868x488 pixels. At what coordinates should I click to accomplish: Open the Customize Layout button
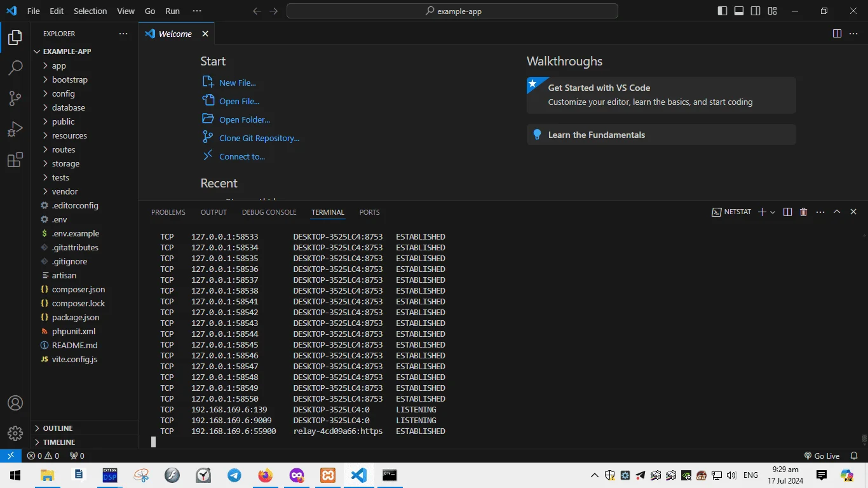[x=772, y=11]
